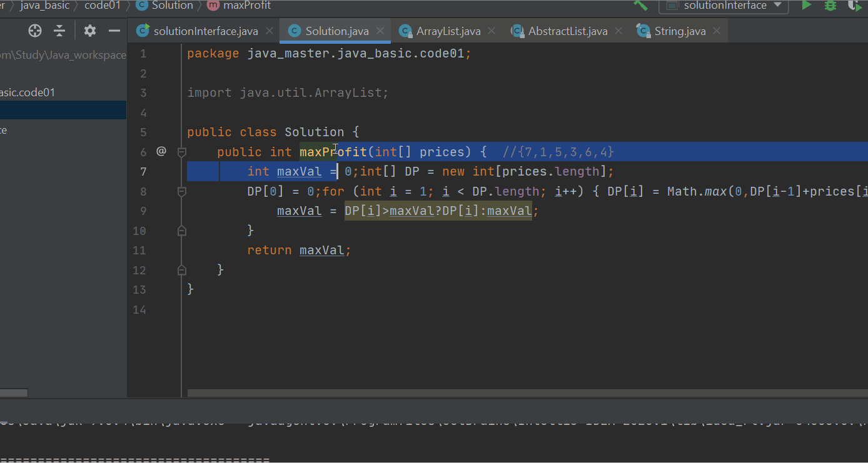Screen dimensions: 868x463
Task: Select the code01 package row in the project tree
Action: (63, 92)
